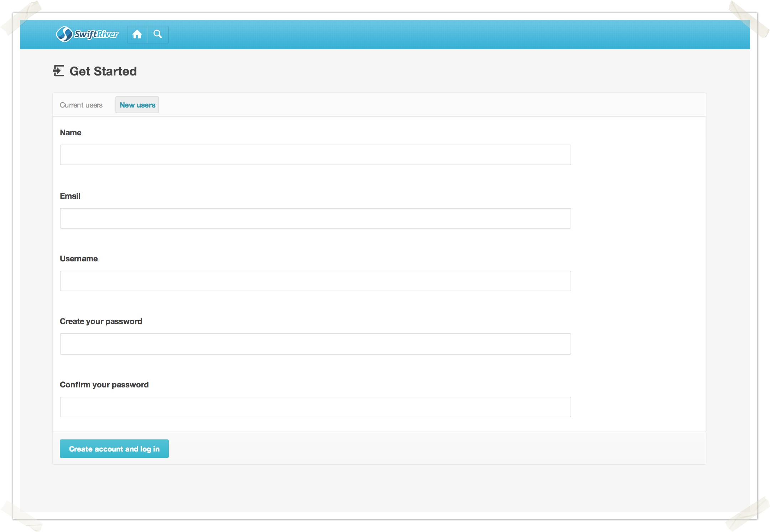
Task: Focus the Confirm your password field
Action: point(315,407)
